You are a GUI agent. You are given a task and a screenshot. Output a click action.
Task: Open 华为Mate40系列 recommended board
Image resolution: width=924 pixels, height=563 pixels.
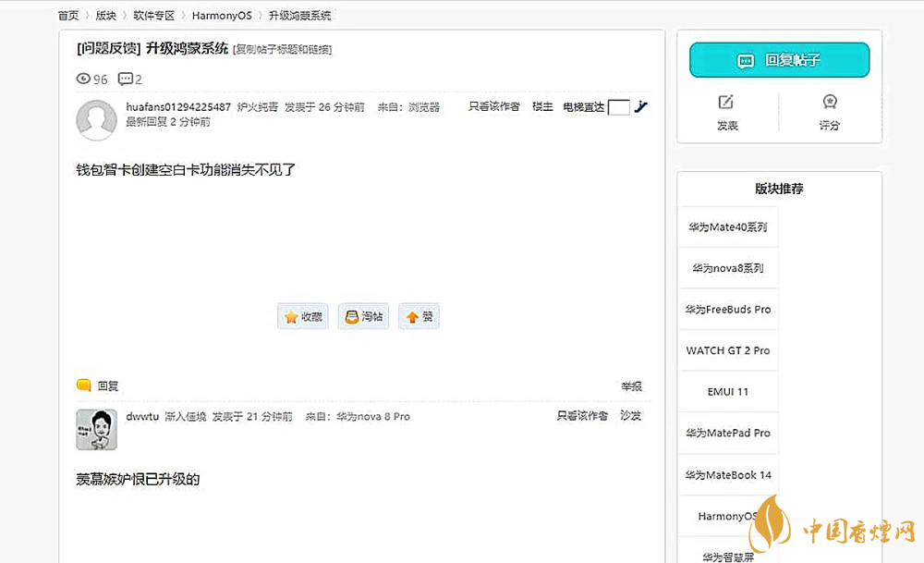click(727, 226)
